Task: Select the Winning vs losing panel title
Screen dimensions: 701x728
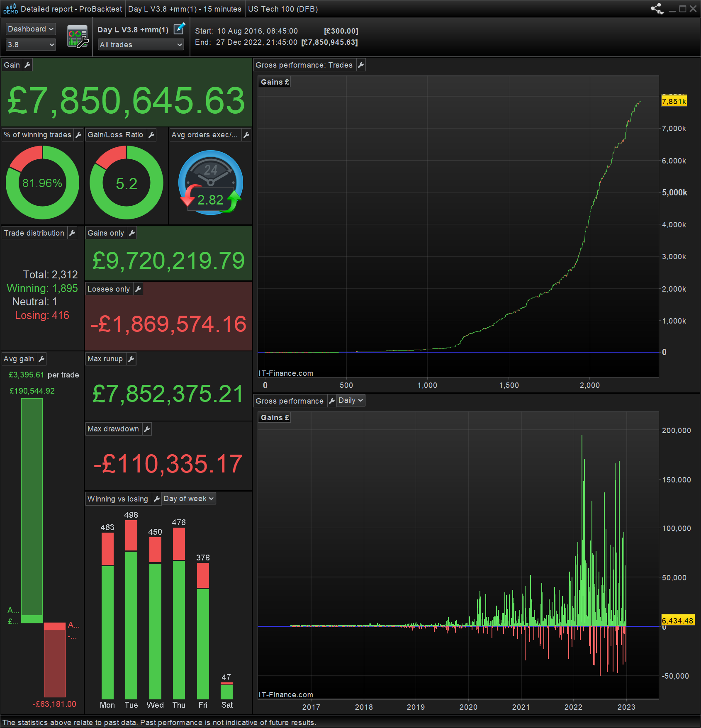Action: pos(118,499)
